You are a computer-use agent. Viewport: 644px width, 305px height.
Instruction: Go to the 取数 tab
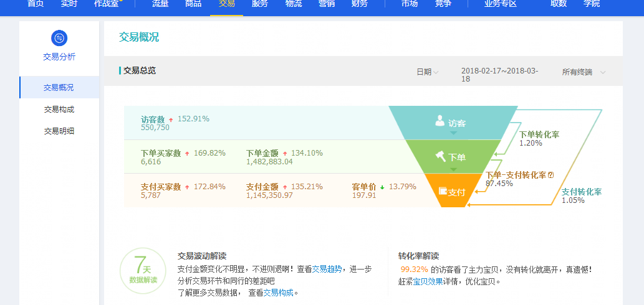coord(559,4)
